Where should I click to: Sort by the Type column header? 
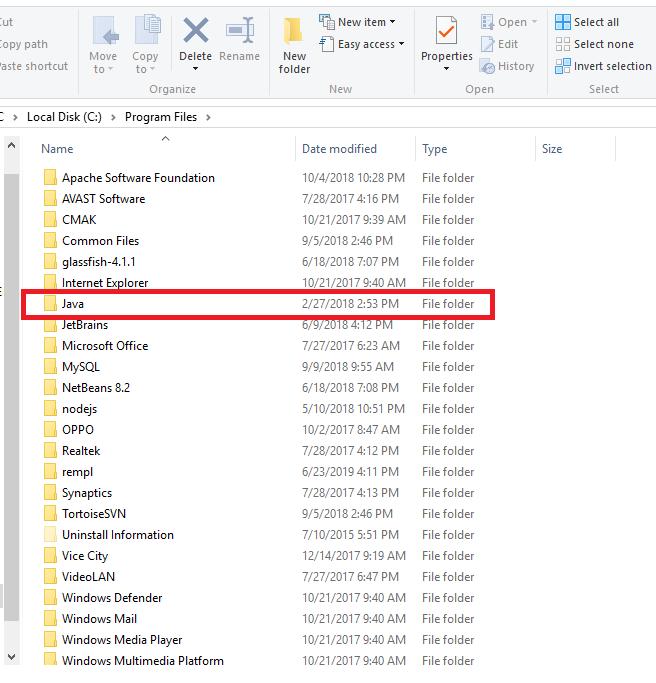coord(434,149)
